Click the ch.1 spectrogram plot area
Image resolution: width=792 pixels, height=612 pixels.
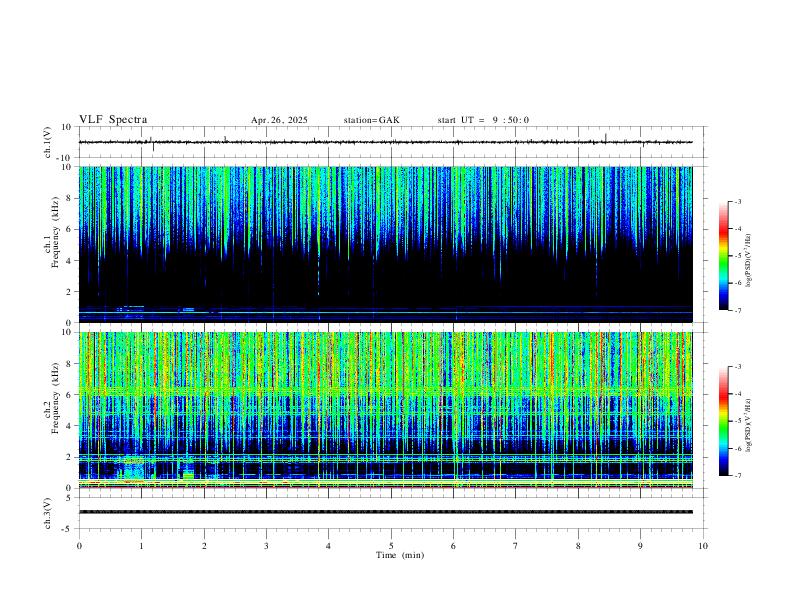385,244
